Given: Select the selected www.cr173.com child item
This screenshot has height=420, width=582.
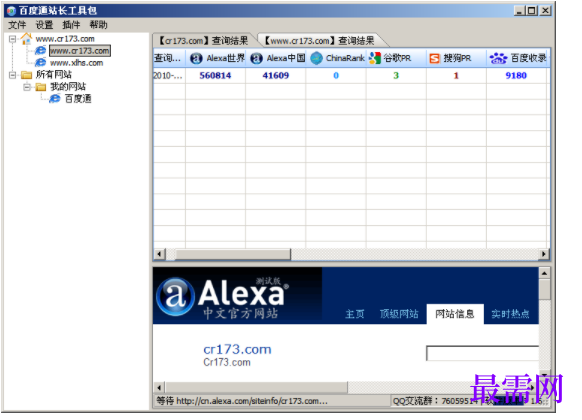Looking at the screenshot, I should tap(80, 51).
